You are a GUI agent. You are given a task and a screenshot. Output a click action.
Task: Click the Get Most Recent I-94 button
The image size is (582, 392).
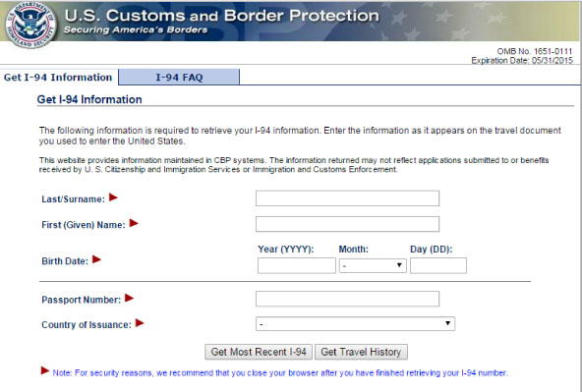click(x=259, y=352)
